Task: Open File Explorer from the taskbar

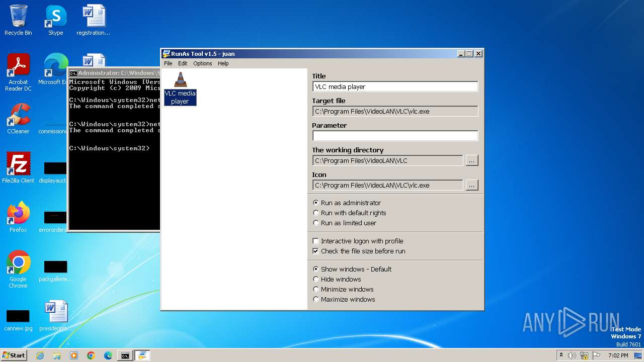Action: point(57,355)
